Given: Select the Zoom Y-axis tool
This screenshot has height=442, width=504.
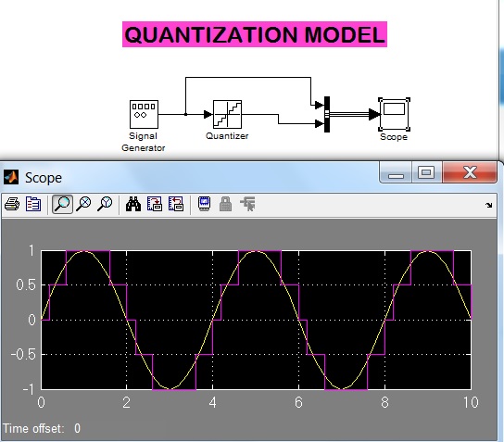Looking at the screenshot, I should 105,204.
